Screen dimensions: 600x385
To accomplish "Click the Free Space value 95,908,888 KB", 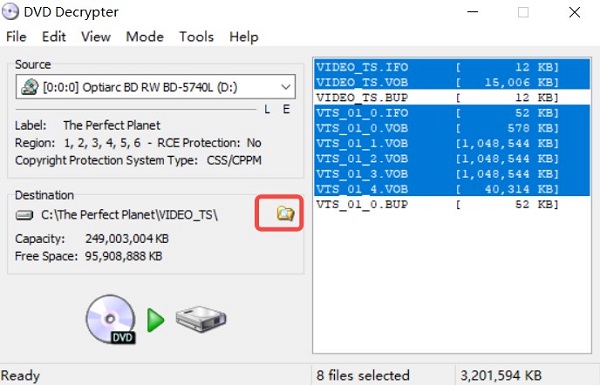I will tap(123, 256).
